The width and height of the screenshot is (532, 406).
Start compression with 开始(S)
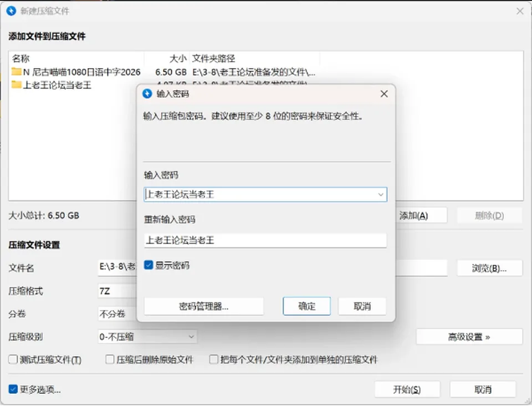coord(407,389)
